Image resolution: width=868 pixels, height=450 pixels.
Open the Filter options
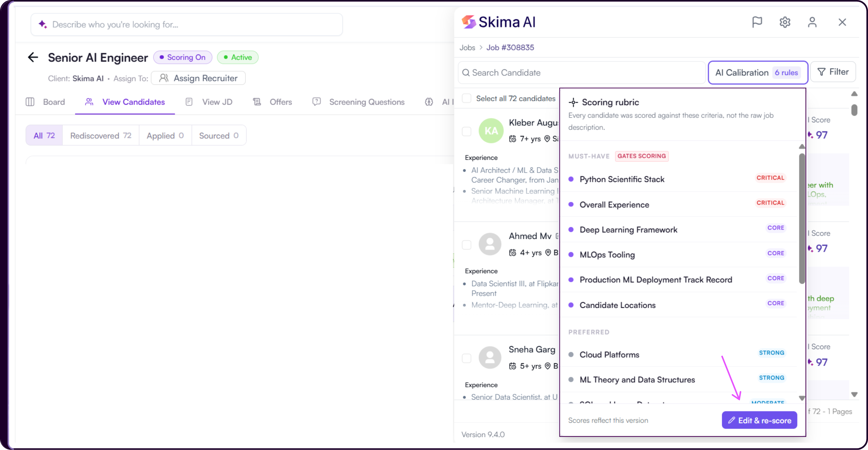(x=833, y=72)
